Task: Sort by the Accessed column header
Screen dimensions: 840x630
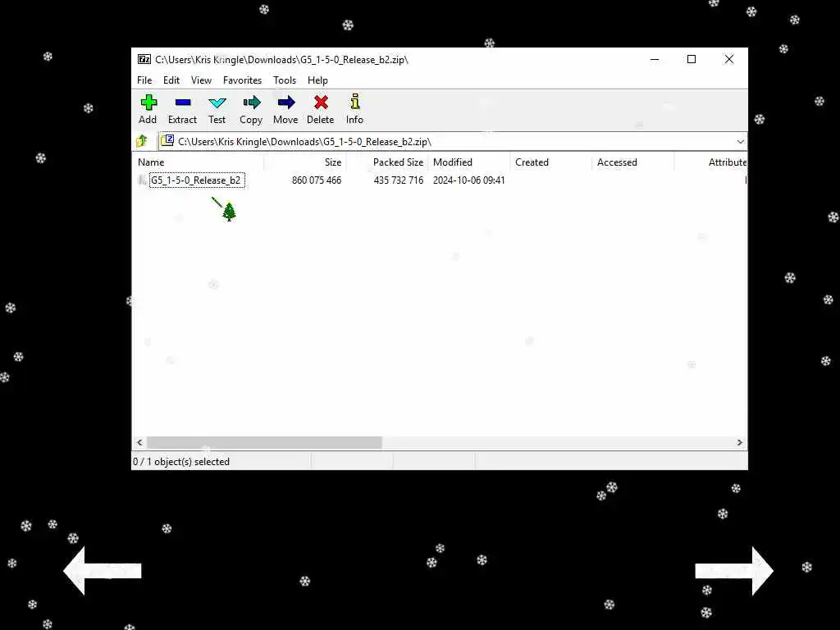Action: (x=633, y=162)
